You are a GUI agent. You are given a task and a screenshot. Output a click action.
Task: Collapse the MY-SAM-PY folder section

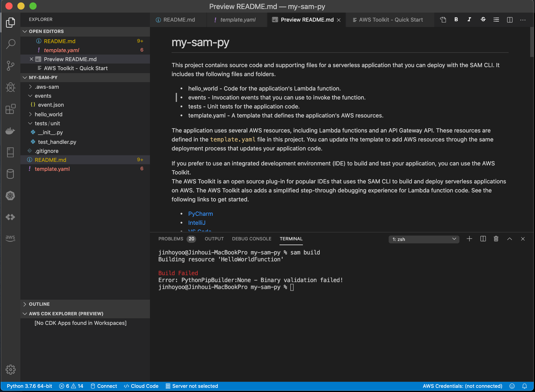(x=85, y=77)
